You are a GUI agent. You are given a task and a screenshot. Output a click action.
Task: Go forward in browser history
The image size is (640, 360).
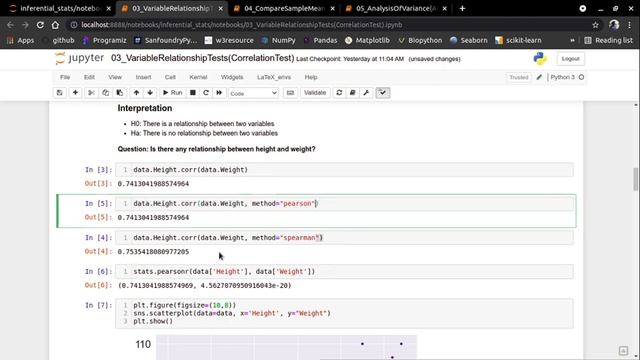point(25,25)
